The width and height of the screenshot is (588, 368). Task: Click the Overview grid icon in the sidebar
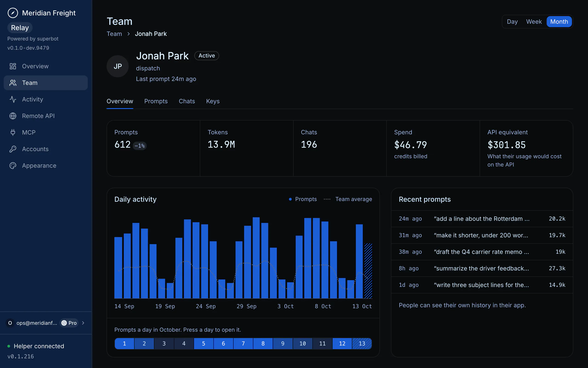(13, 66)
